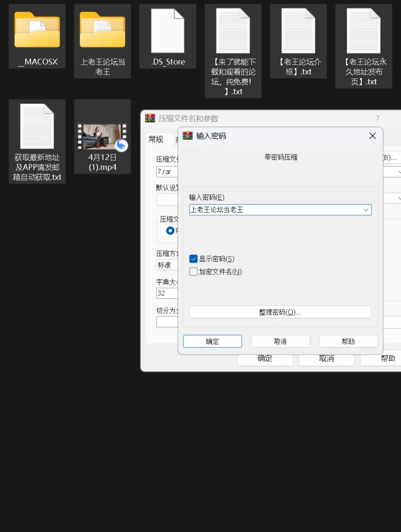
Task: Click 帮助 button in the password dialog
Action: [348, 341]
